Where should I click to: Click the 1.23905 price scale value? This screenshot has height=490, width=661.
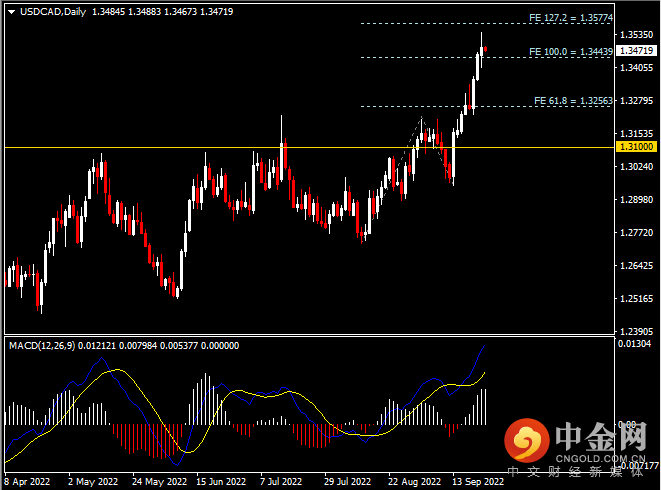coord(637,331)
